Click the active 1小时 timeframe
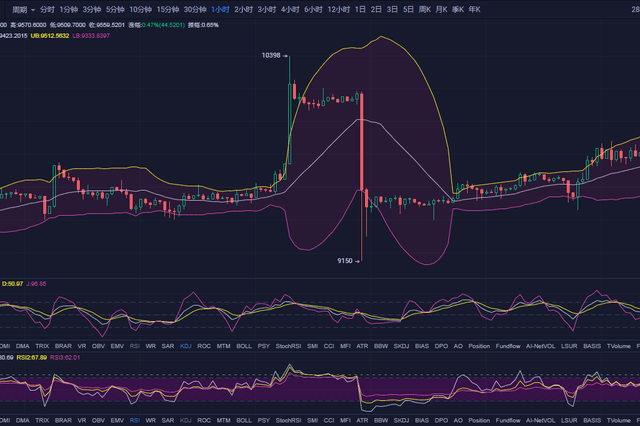 coord(220,9)
